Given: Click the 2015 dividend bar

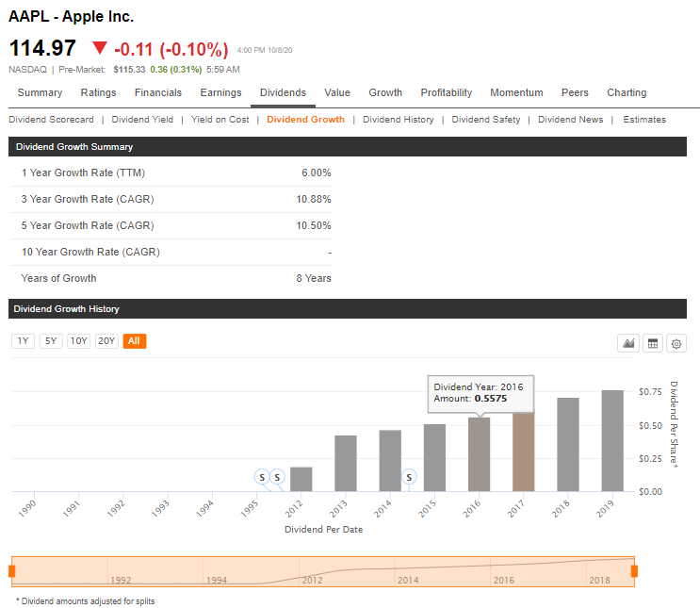Looking at the screenshot, I should click(x=435, y=457).
